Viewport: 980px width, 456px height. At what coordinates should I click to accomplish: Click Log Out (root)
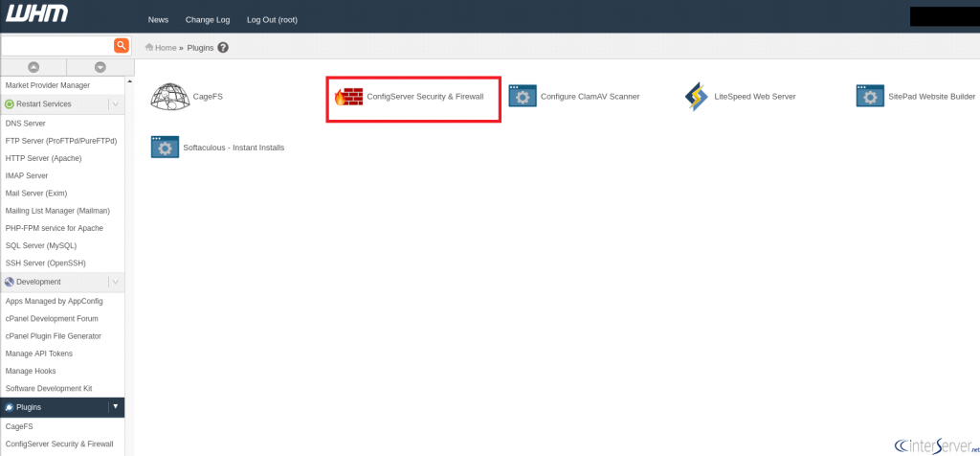272,20
